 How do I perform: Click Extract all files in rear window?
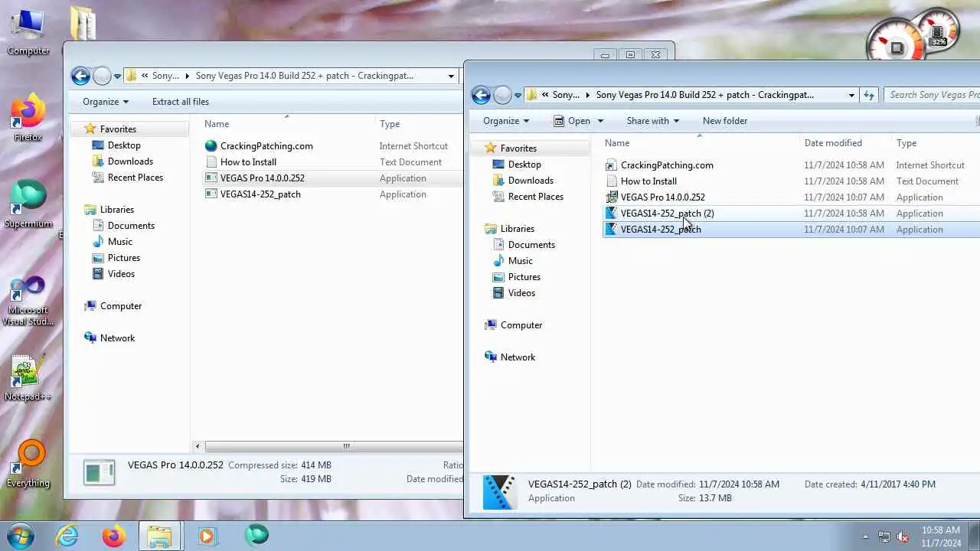coord(181,102)
